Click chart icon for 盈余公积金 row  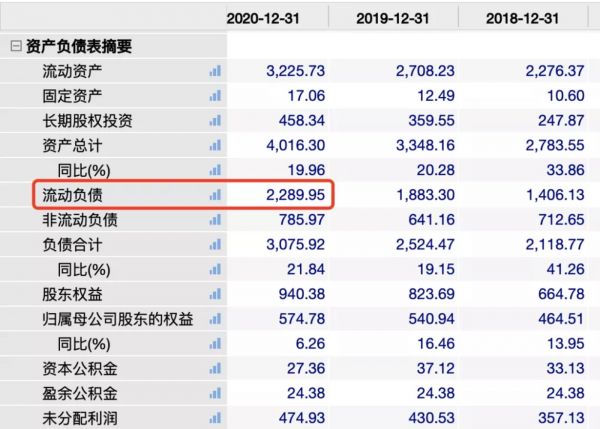[x=214, y=393]
